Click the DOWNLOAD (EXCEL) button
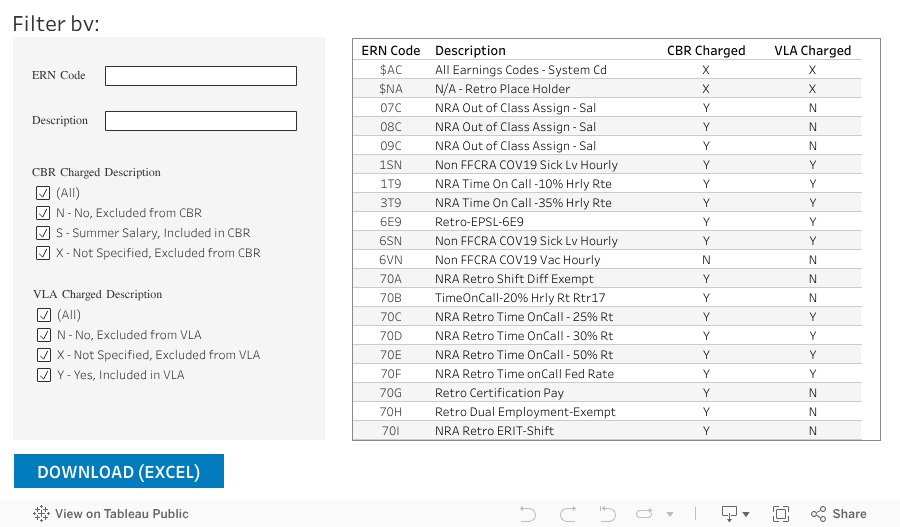This screenshot has height=527, width=900. coord(119,471)
